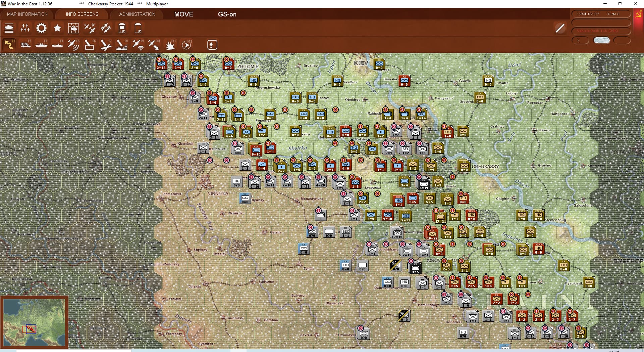This screenshot has width=644, height=352.
Task: Select the F10 air transfer mode icon
Action: click(154, 45)
